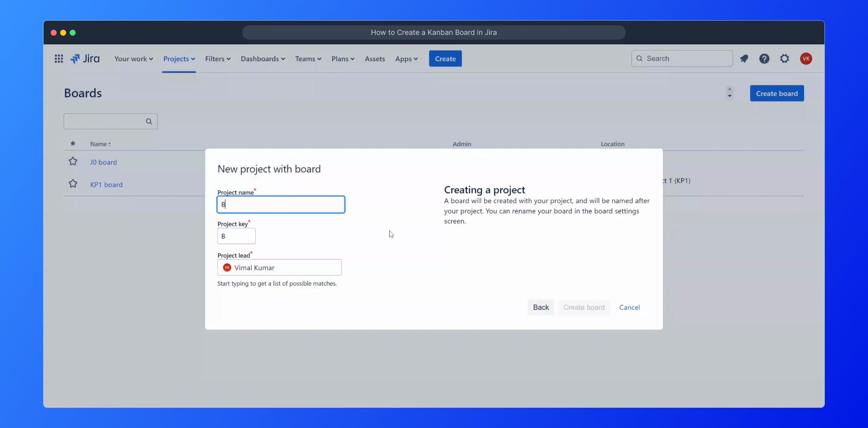Open the Dashboards dropdown menu
The image size is (868, 428).
263,59
